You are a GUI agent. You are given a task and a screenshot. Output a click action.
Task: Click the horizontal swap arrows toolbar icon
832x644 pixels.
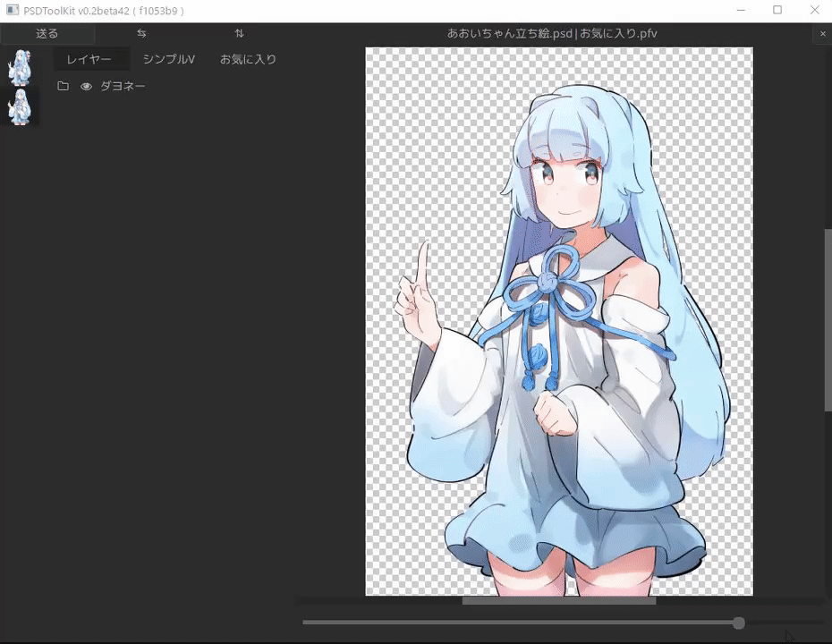[141, 33]
